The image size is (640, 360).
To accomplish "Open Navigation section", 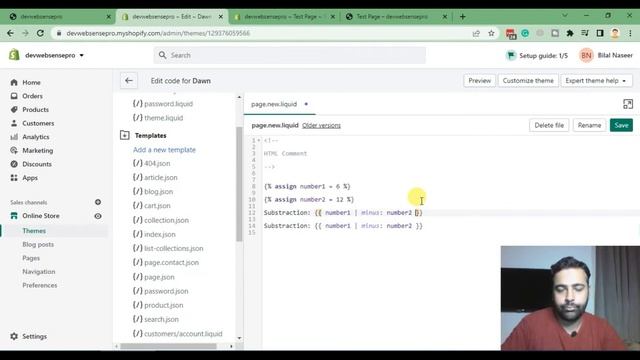I will [x=39, y=271].
